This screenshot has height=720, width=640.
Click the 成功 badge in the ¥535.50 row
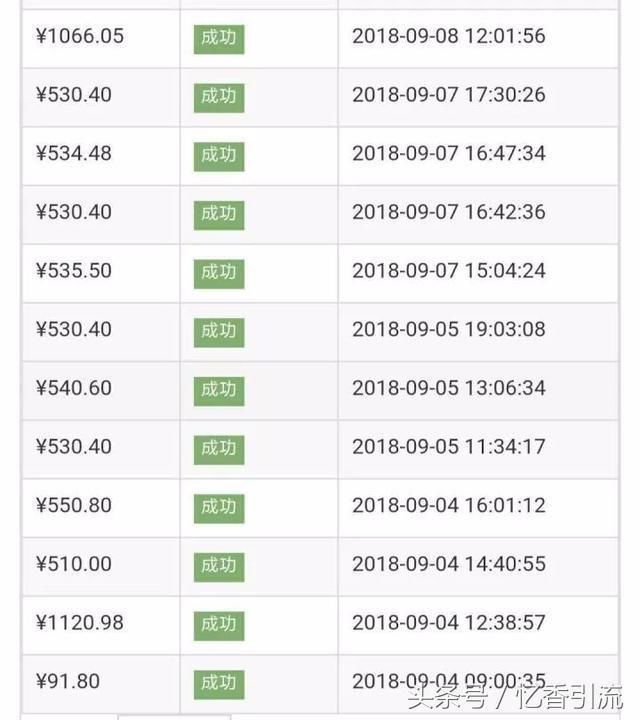[x=219, y=272]
